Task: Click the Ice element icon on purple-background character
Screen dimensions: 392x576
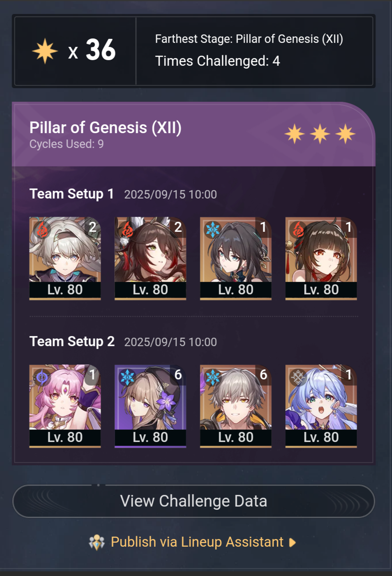Action: coord(128,377)
